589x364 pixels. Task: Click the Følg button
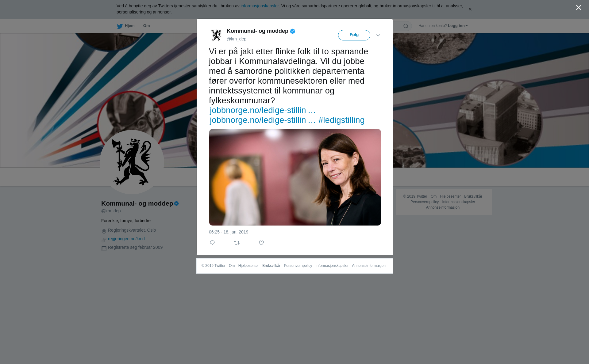point(354,35)
